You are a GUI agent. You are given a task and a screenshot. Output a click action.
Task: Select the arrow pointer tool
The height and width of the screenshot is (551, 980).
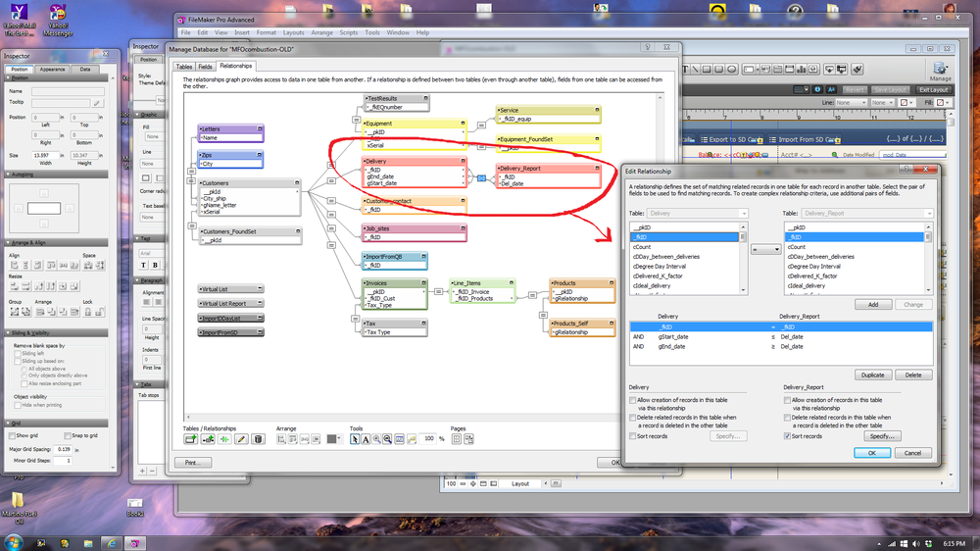(355, 439)
